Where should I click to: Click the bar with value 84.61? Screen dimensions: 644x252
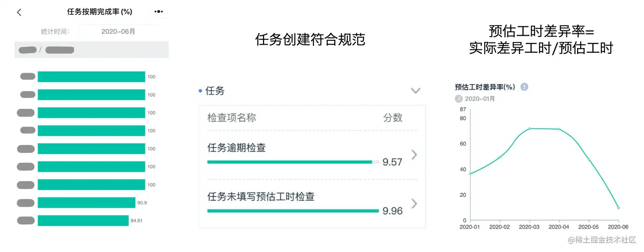point(83,220)
